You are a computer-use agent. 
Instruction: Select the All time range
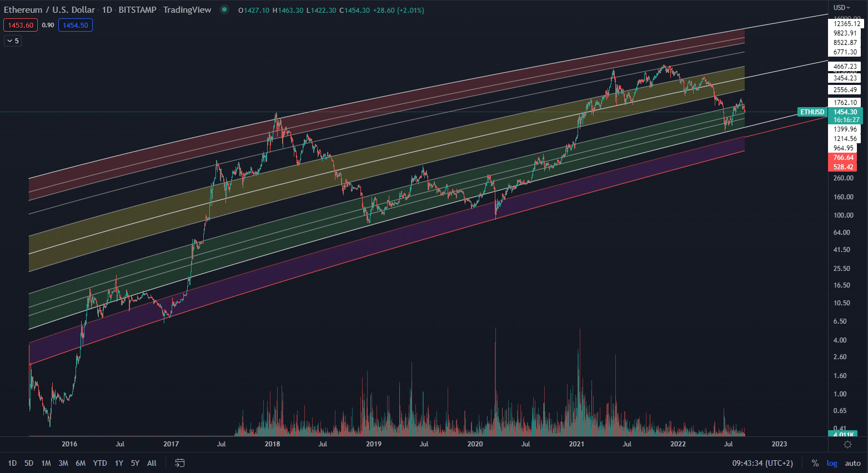152,463
